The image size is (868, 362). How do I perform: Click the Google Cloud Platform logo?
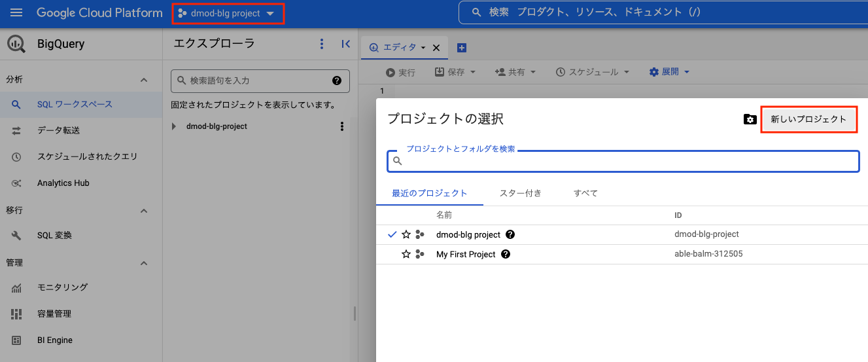[99, 13]
